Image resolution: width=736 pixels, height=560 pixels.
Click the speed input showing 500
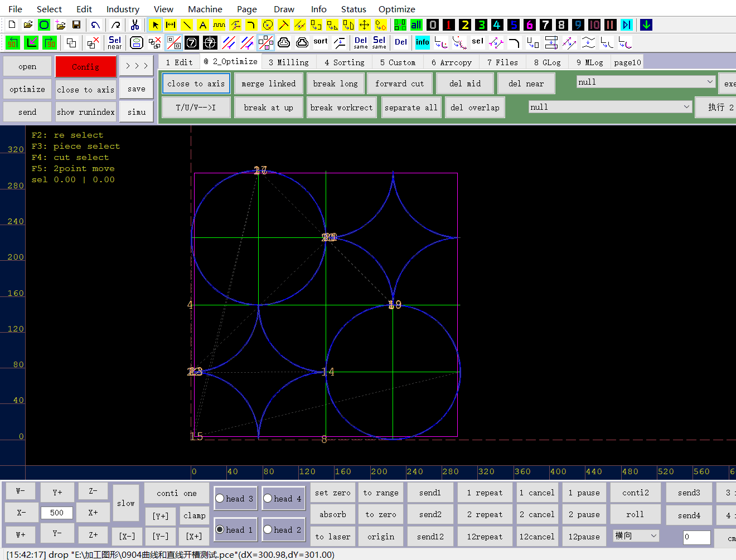click(x=56, y=514)
